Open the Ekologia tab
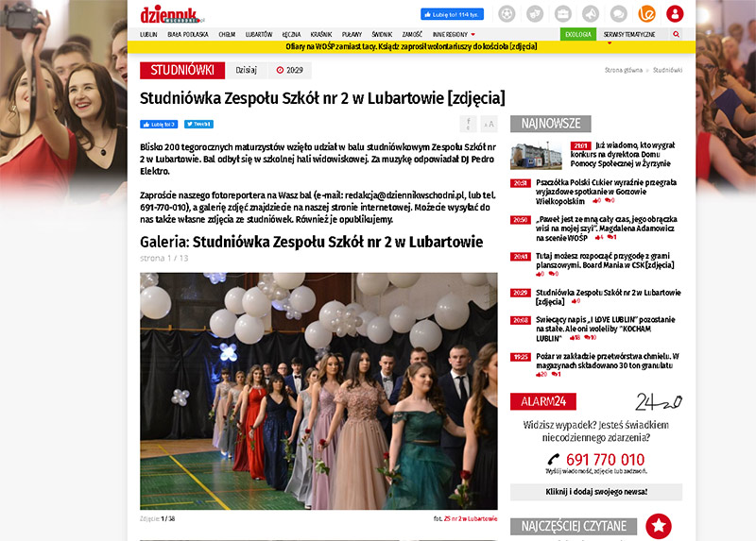This screenshot has width=756, height=541. [x=578, y=34]
